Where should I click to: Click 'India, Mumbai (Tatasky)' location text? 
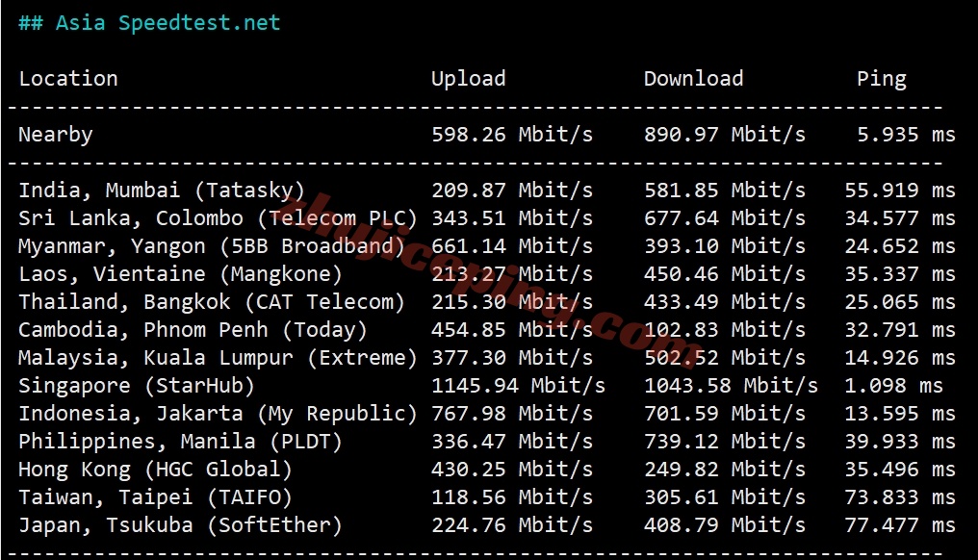162,191
